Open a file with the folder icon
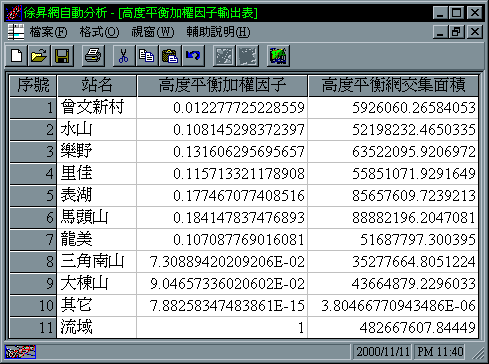Image resolution: width=489 pixels, height=364 pixels. 39,56
